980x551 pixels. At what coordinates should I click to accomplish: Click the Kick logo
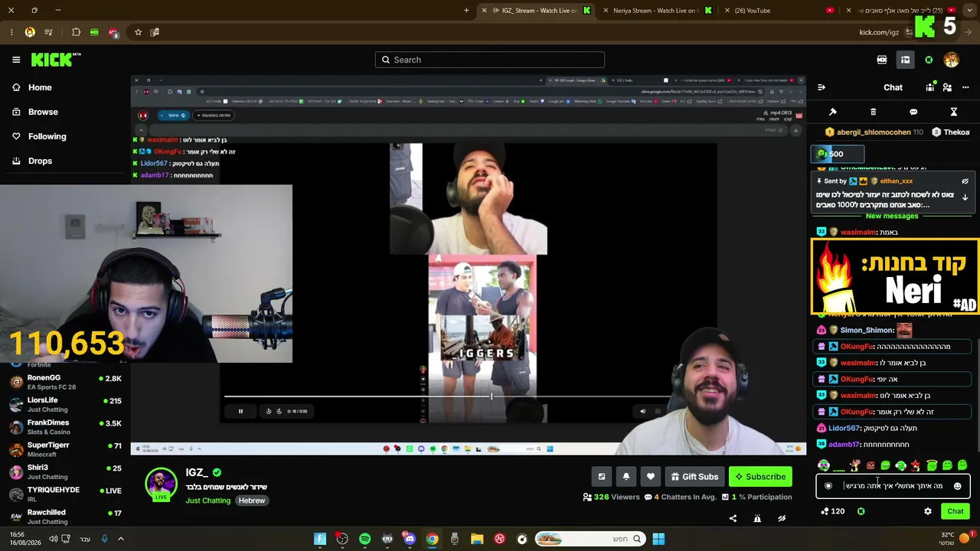56,60
